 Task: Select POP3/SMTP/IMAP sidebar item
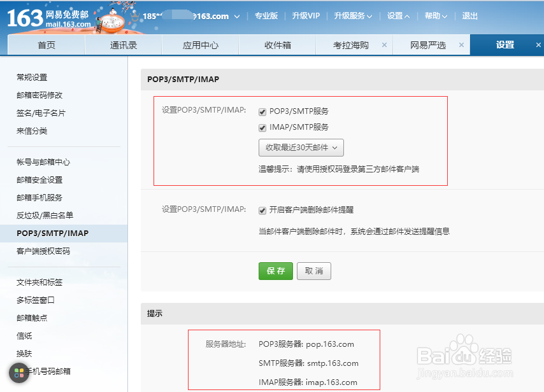click(64, 234)
